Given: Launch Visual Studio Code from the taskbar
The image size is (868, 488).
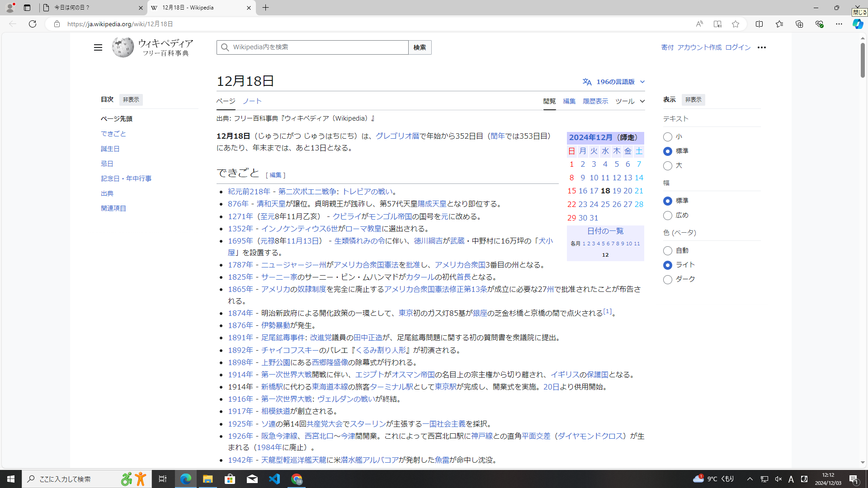Looking at the screenshot, I should [274, 479].
